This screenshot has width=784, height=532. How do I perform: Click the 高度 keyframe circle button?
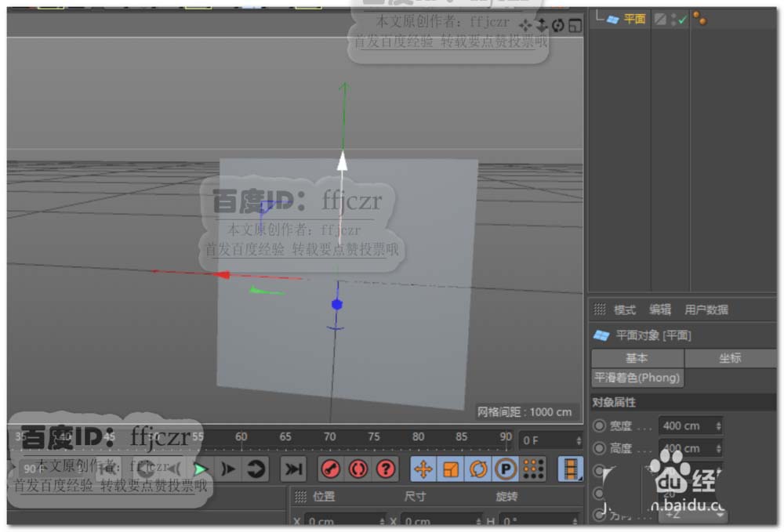(599, 449)
